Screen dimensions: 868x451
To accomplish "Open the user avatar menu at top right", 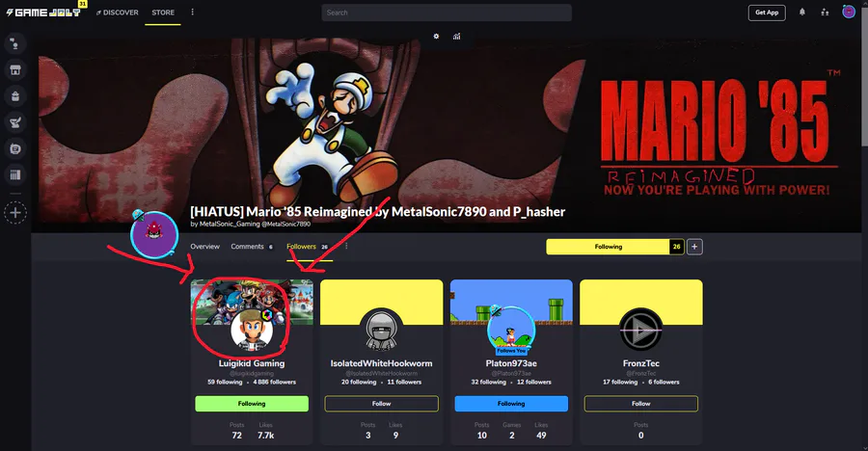I will point(848,12).
